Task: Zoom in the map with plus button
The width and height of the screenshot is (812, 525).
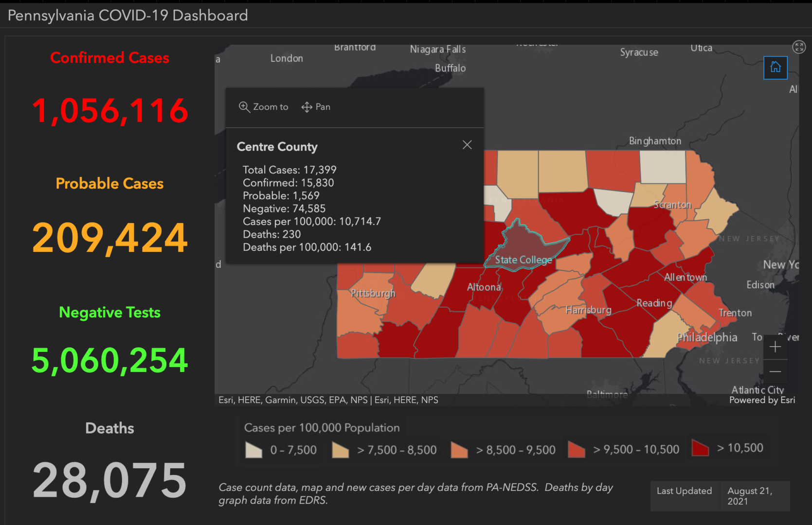Action: [x=776, y=347]
